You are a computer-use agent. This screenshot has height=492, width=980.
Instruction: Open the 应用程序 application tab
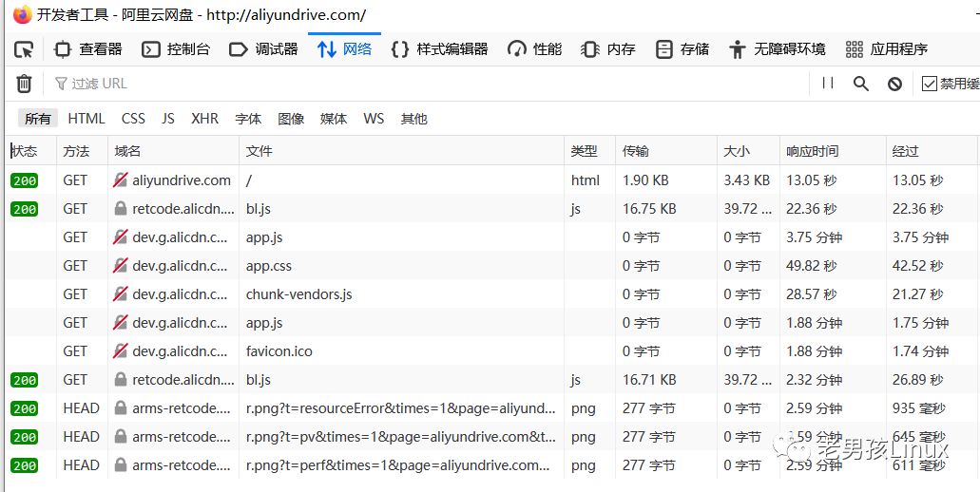tap(886, 49)
